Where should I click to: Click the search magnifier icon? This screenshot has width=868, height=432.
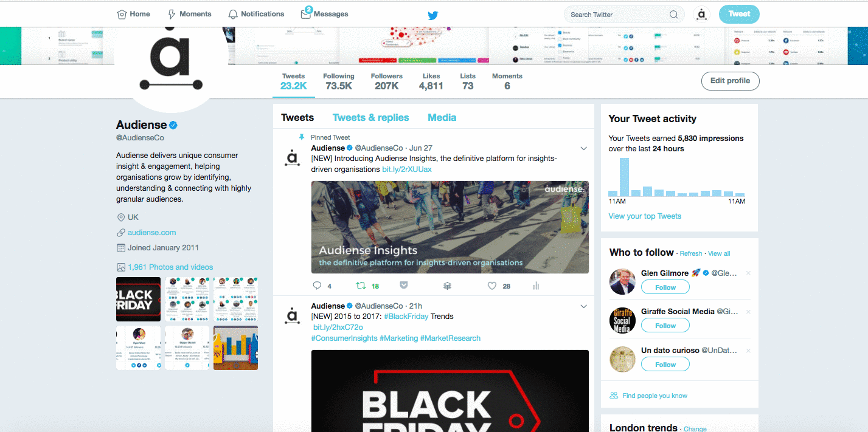point(673,15)
